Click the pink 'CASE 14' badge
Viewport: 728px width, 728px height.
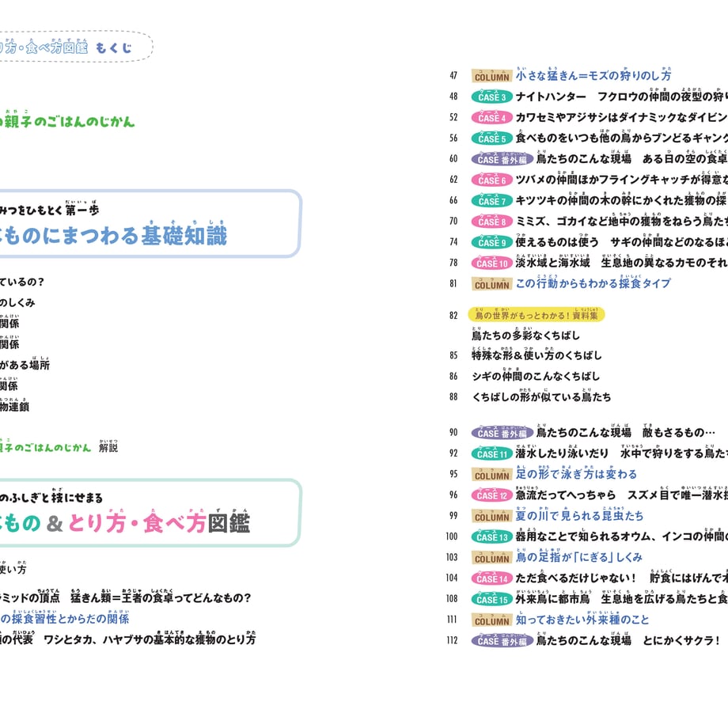[491, 578]
